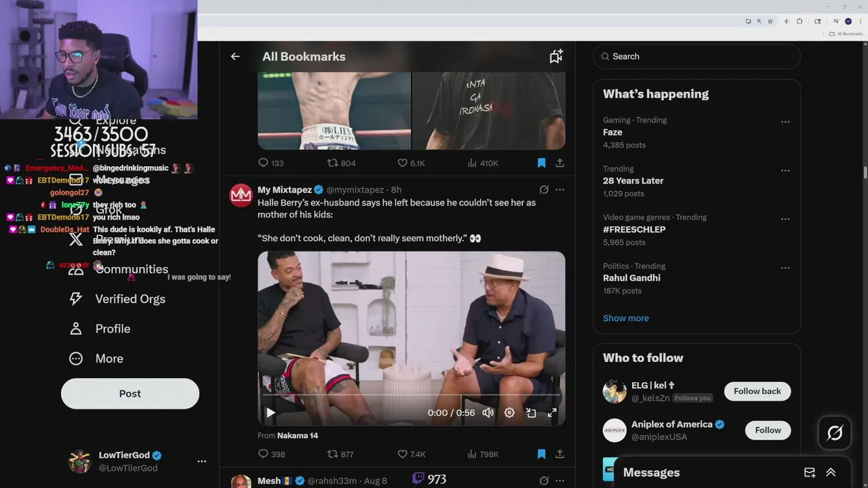868x488 pixels.
Task: Open browser extensions puzzle icon
Action: coord(800,21)
